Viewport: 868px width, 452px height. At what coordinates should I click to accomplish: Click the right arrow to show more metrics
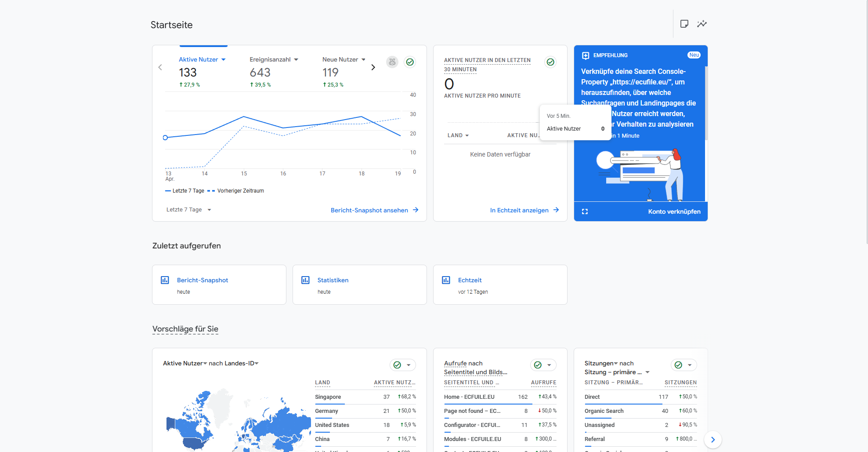[x=373, y=67]
